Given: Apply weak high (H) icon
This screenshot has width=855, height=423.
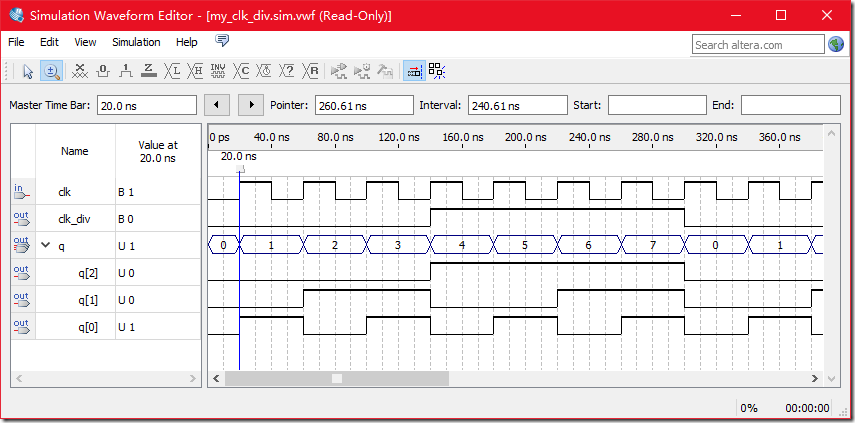Looking at the screenshot, I should point(195,71).
